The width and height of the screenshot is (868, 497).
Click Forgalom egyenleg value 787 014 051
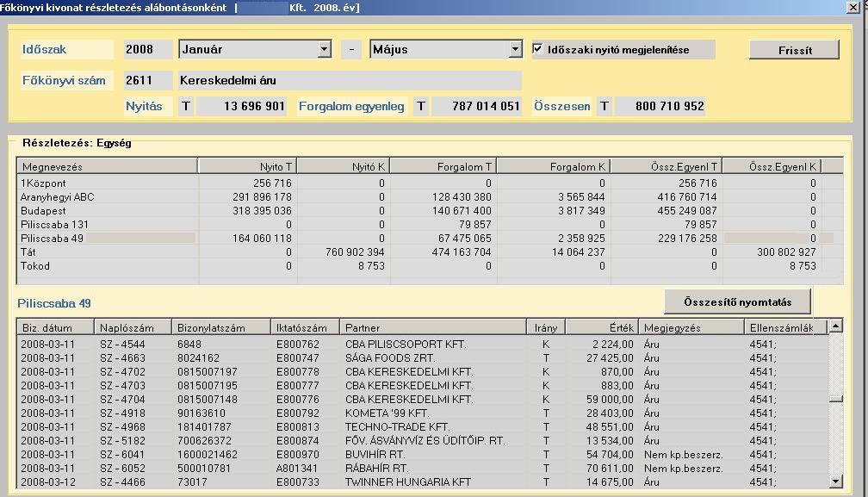[477, 106]
